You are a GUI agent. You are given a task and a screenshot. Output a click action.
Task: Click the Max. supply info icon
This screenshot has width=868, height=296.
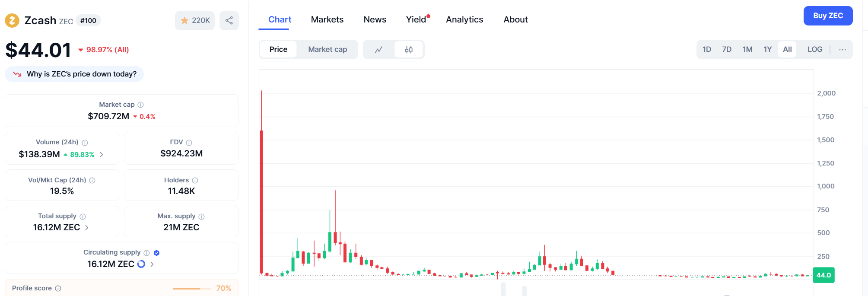[x=201, y=216]
